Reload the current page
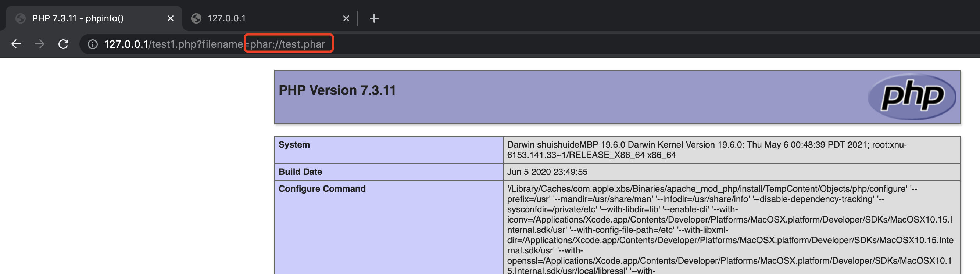This screenshot has width=980, height=274. pyautogui.click(x=63, y=44)
